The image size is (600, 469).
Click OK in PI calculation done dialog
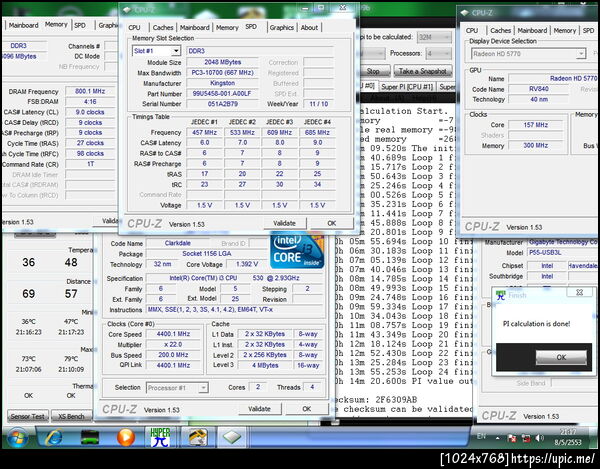[x=561, y=357]
